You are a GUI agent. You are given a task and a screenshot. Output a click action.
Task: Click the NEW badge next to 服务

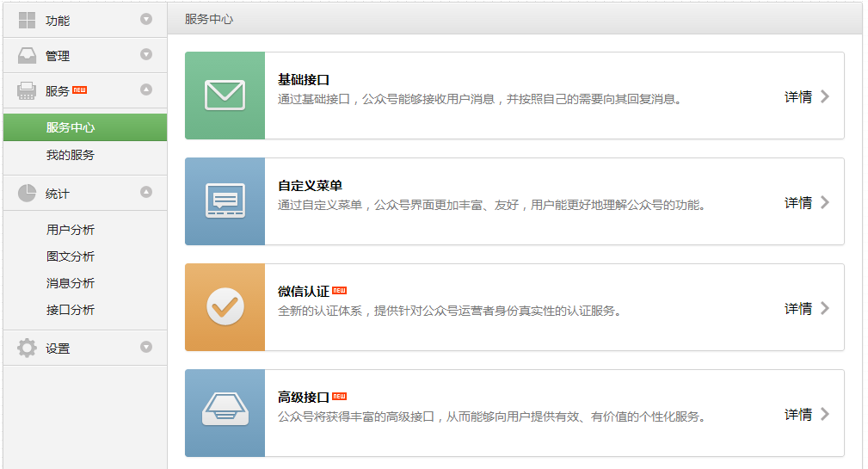point(80,89)
